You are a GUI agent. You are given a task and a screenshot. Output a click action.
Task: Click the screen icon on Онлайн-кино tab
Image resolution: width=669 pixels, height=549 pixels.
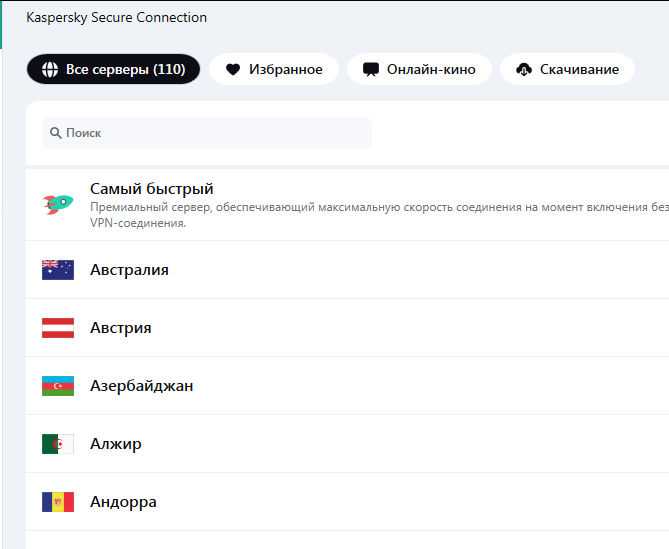point(371,70)
